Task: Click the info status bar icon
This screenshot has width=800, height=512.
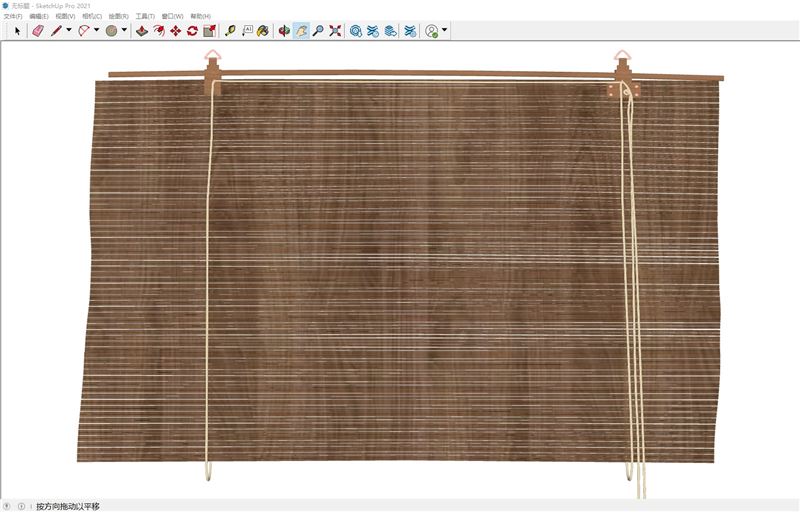Action: (x=21, y=506)
